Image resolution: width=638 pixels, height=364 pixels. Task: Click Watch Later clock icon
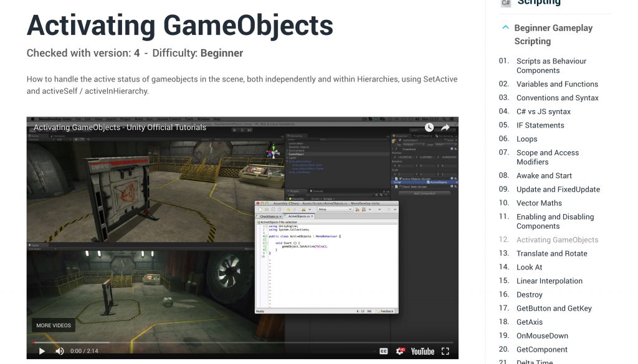pyautogui.click(x=429, y=128)
